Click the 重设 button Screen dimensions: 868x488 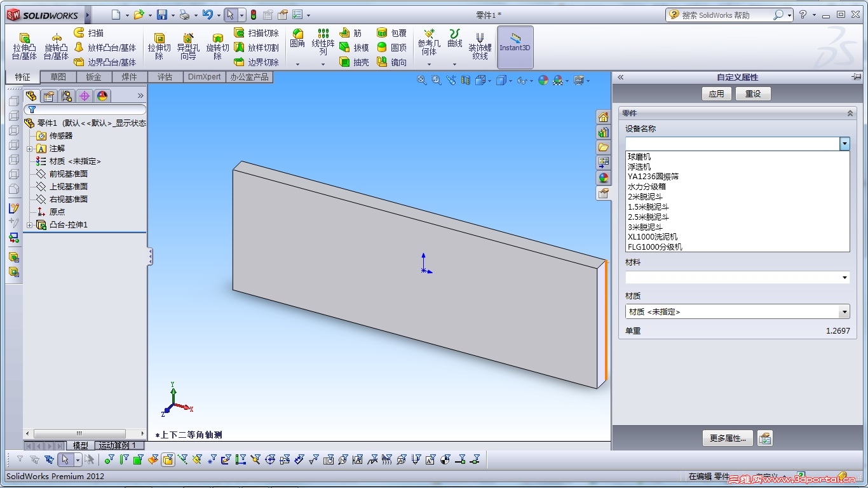[x=753, y=94]
